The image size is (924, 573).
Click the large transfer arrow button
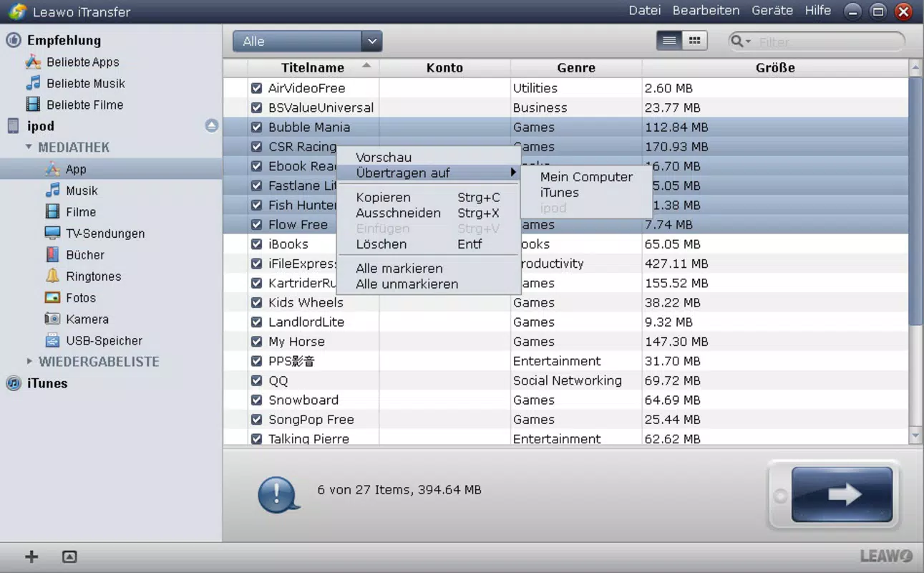[842, 494]
